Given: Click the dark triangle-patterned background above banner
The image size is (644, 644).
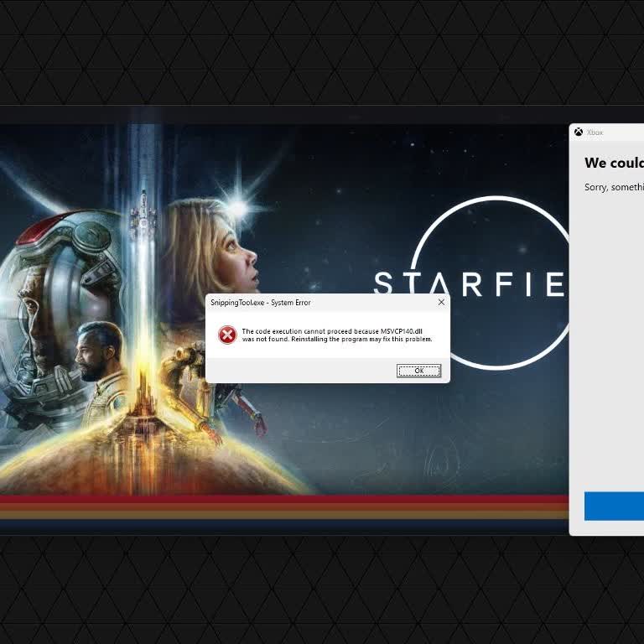Looking at the screenshot, I should click(x=322, y=50).
